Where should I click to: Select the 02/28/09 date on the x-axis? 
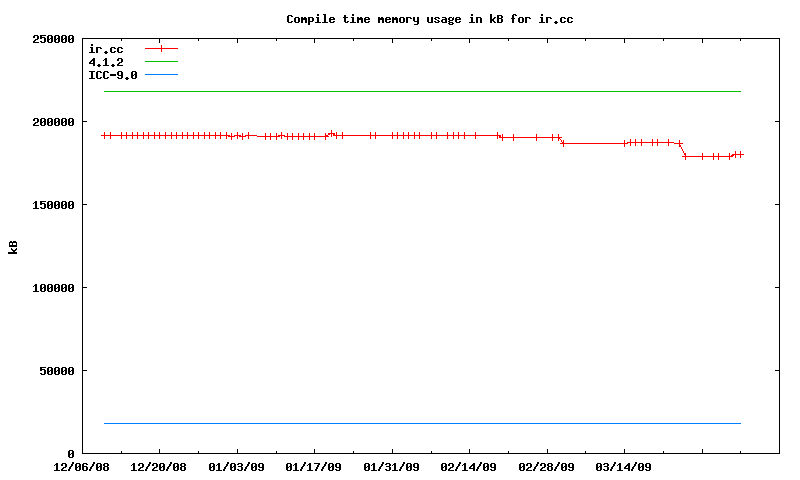[547, 467]
